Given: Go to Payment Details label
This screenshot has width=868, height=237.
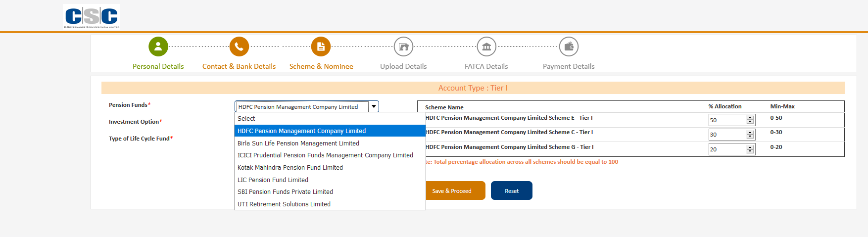Looking at the screenshot, I should point(569,66).
